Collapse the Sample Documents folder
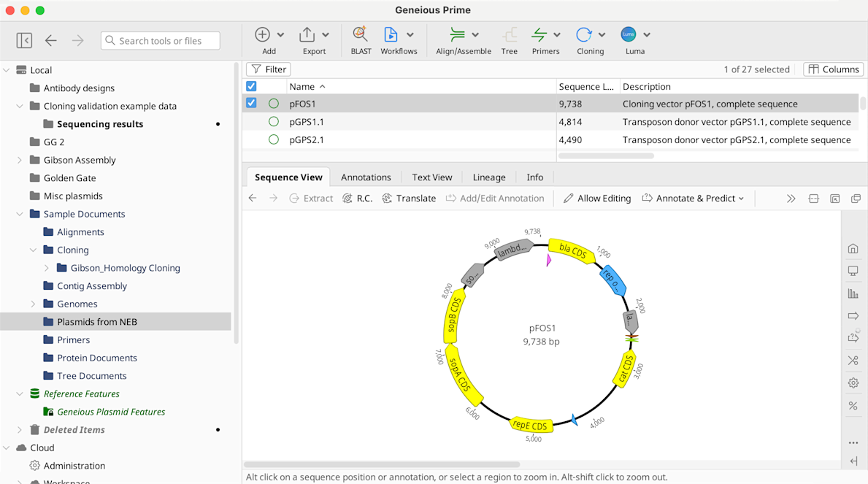The height and width of the screenshot is (484, 868). pos(20,214)
